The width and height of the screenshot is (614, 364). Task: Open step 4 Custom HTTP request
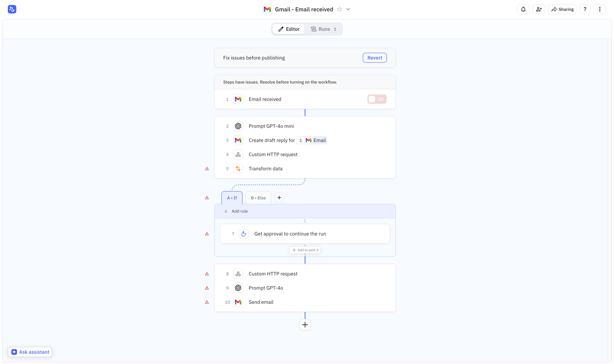pyautogui.click(x=305, y=155)
